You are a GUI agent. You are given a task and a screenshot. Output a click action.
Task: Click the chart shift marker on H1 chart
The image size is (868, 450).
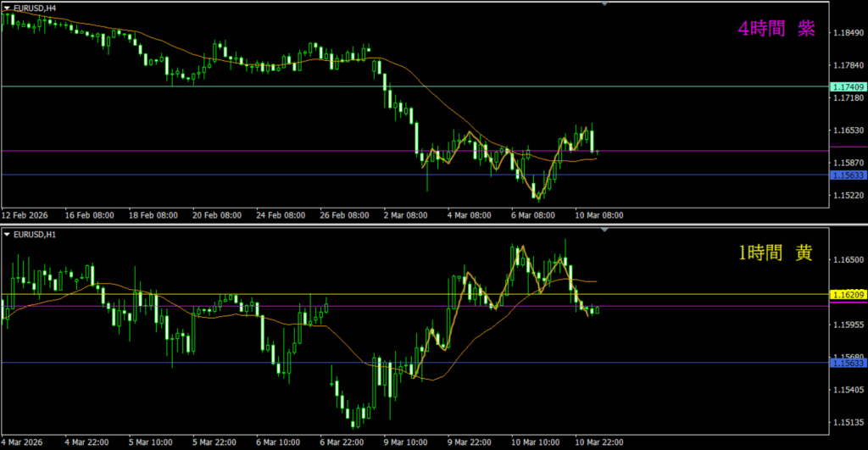pos(604,230)
